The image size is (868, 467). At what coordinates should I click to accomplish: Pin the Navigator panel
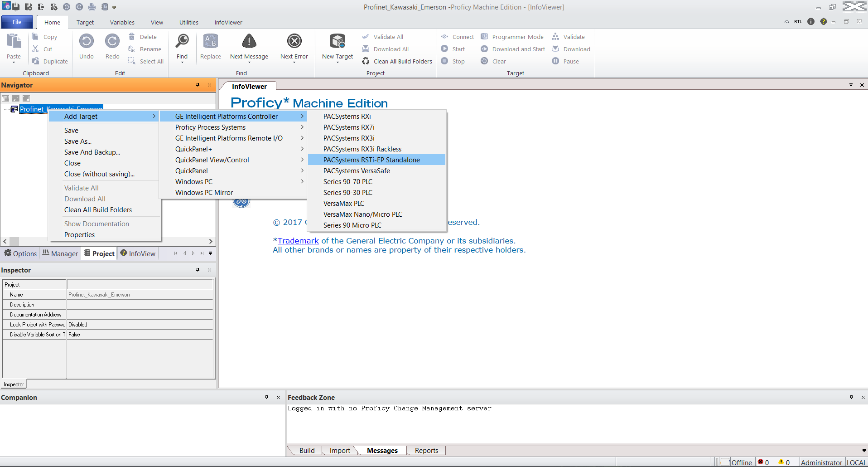pyautogui.click(x=198, y=85)
